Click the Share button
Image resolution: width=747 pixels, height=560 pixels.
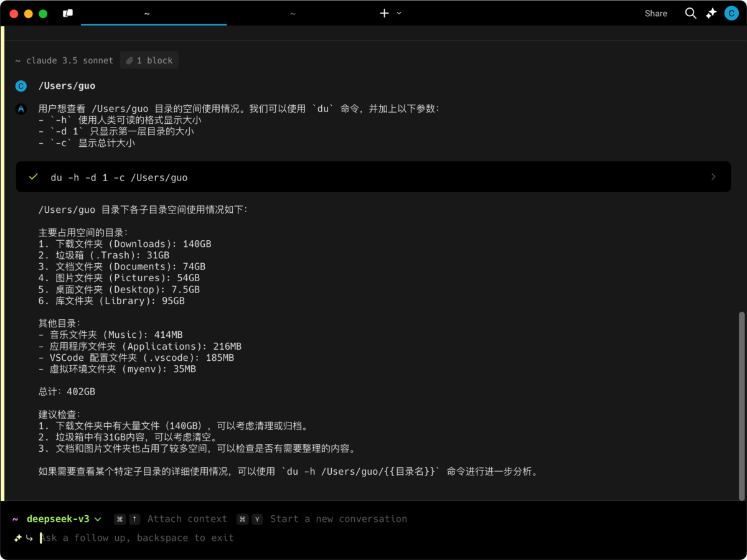tap(655, 13)
